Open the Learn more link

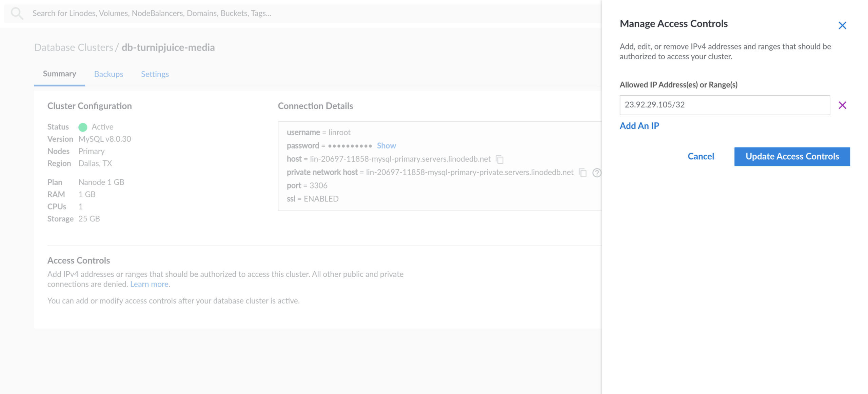click(149, 284)
